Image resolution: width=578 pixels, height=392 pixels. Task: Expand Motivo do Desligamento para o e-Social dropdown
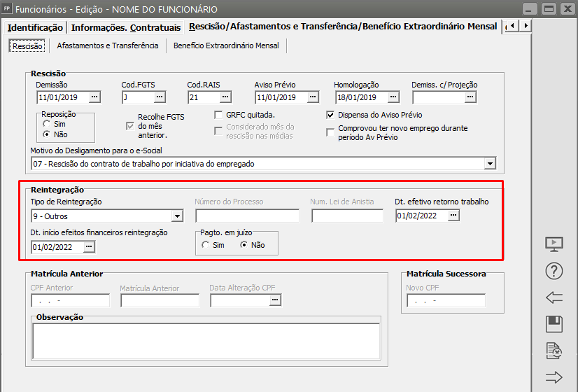(489, 164)
